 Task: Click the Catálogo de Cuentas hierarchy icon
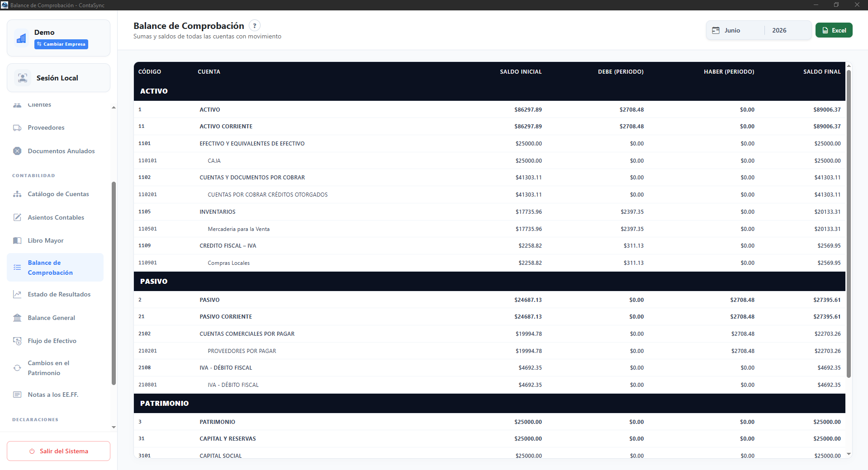tap(17, 194)
